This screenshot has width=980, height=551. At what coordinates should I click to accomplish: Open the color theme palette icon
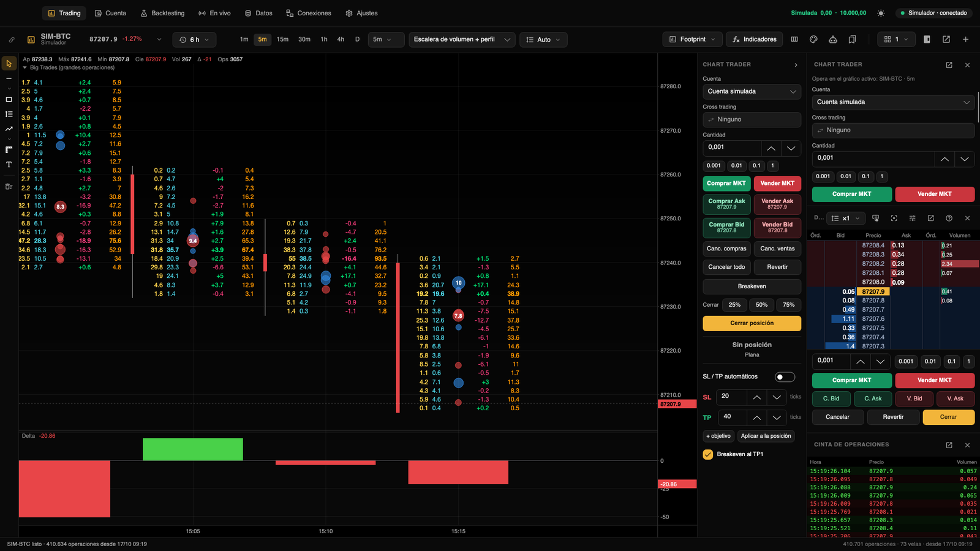point(813,39)
